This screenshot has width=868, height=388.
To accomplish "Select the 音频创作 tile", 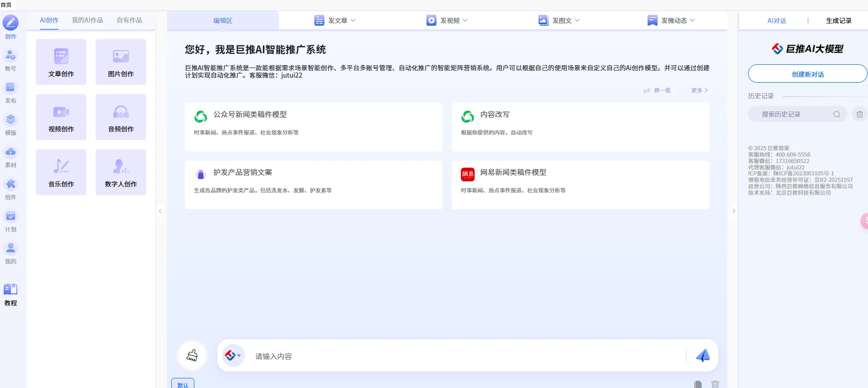I will [121, 117].
